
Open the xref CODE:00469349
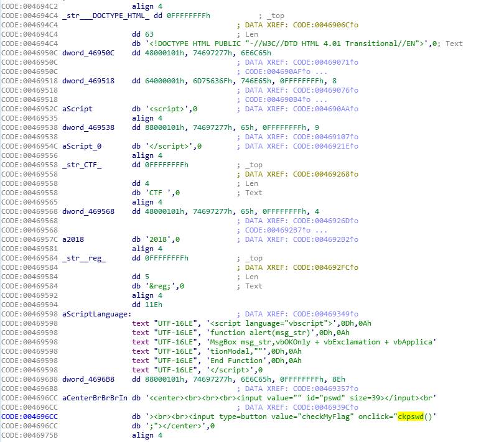pyautogui.click(x=325, y=314)
